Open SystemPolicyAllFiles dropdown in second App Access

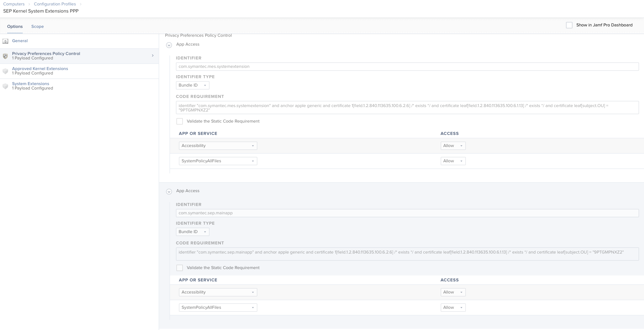[x=218, y=308]
